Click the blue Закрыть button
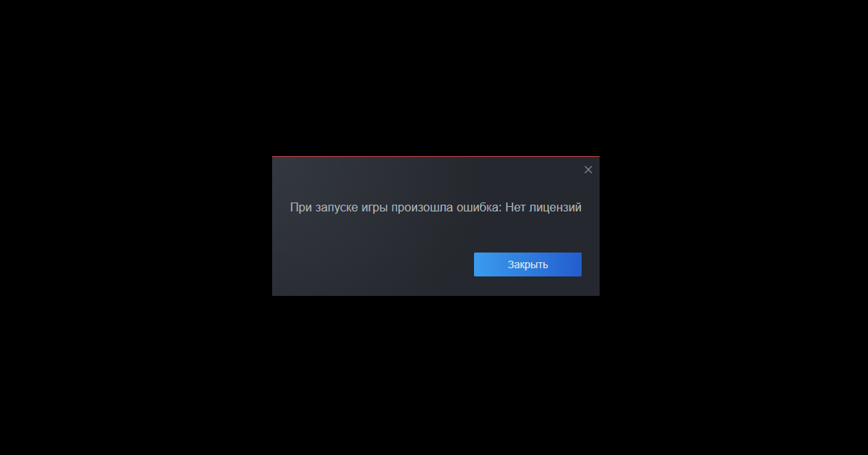868x455 pixels. [x=528, y=264]
